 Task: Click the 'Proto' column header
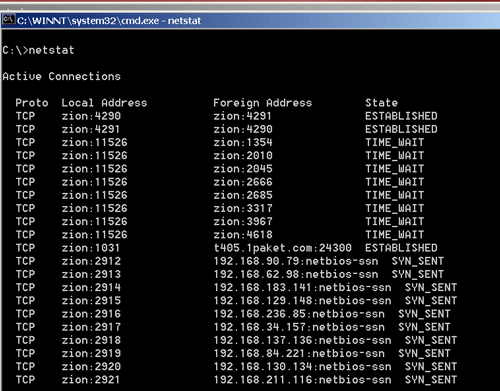point(32,103)
